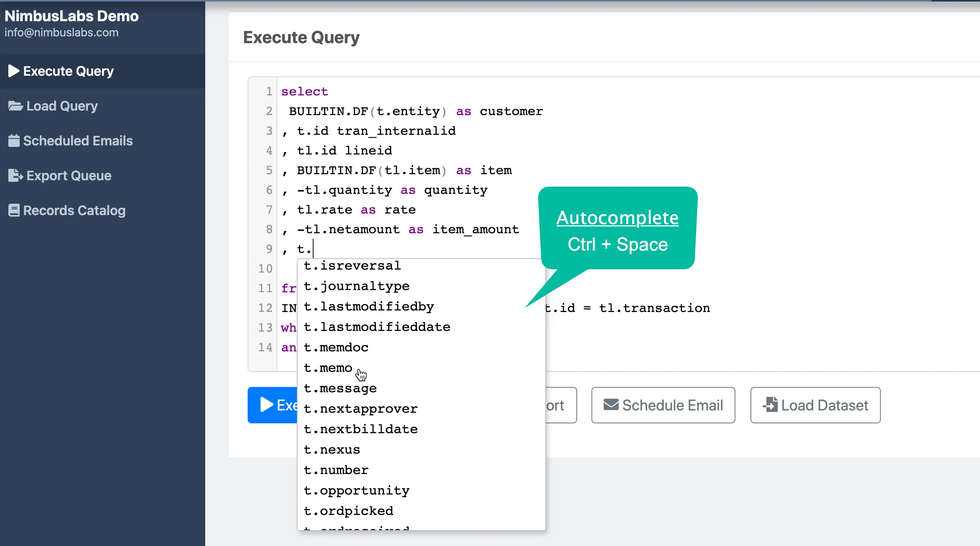
Task: Click the Records Catalog book icon
Action: [14, 211]
